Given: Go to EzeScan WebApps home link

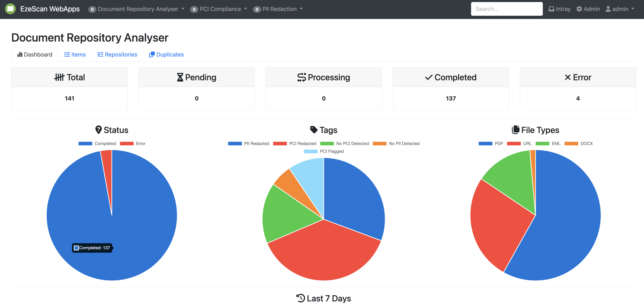Looking at the screenshot, I should [50, 9].
